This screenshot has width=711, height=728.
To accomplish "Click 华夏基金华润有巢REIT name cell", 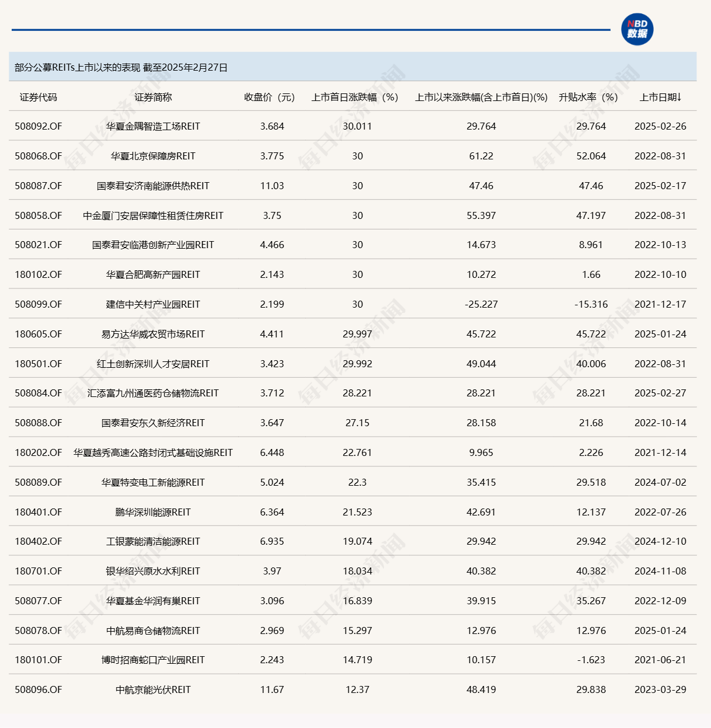I will point(153,601).
